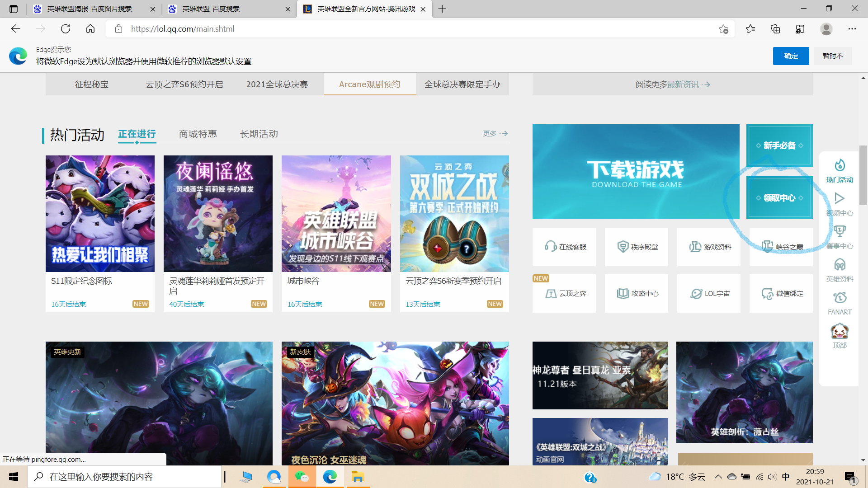Add this page to favorites star

pos(723,29)
